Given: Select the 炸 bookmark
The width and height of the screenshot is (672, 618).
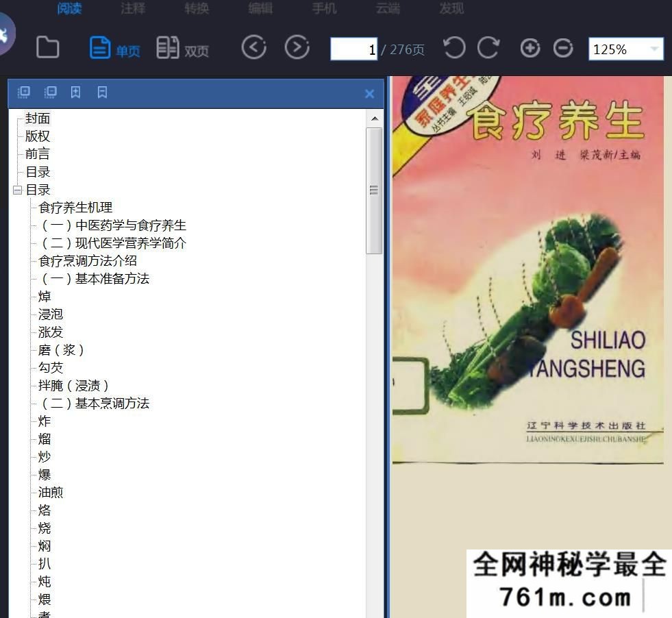Looking at the screenshot, I should [45, 421].
